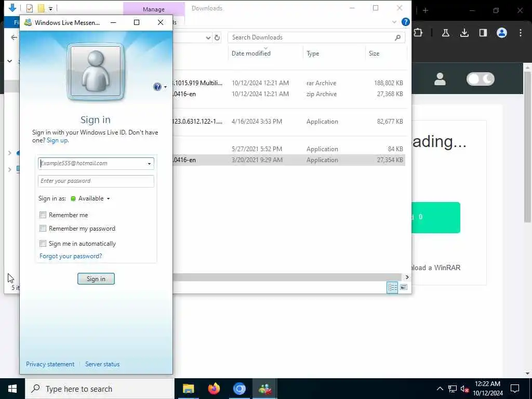Toggle the Chrome side panel icon

(483, 33)
